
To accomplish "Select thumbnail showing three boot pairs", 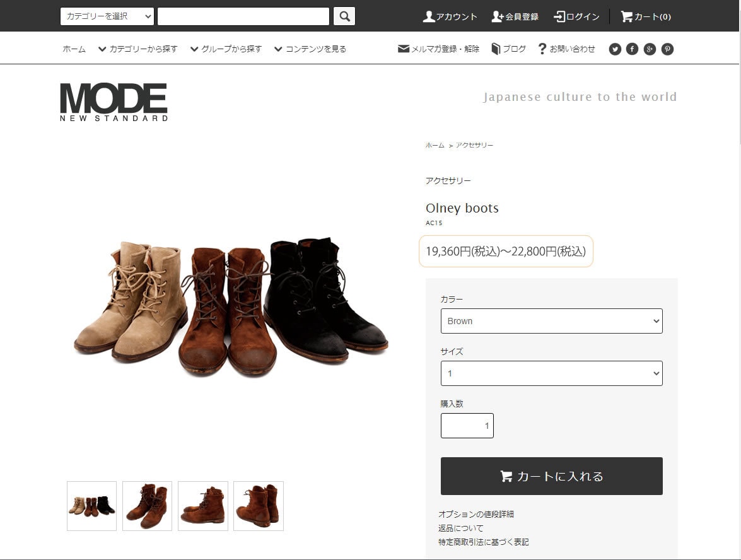I will 91,506.
